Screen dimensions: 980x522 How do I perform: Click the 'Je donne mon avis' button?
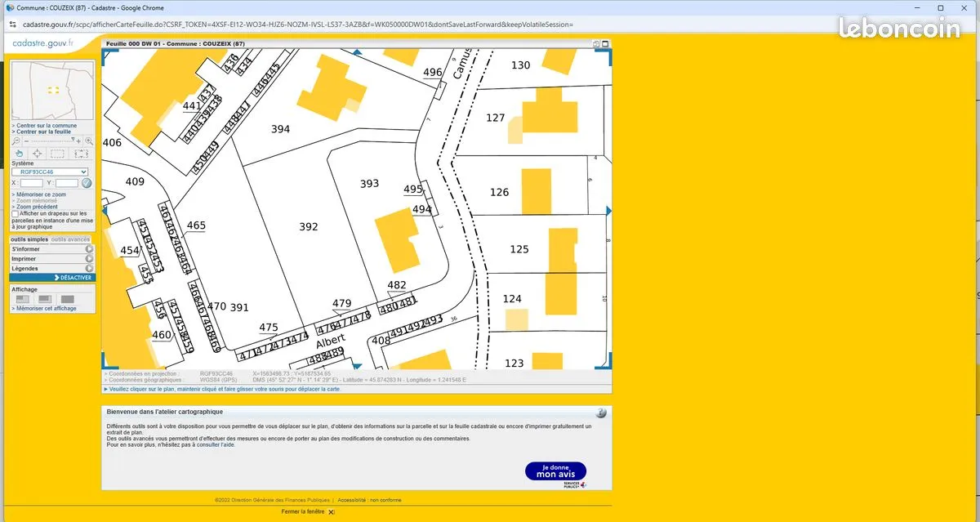click(x=555, y=471)
